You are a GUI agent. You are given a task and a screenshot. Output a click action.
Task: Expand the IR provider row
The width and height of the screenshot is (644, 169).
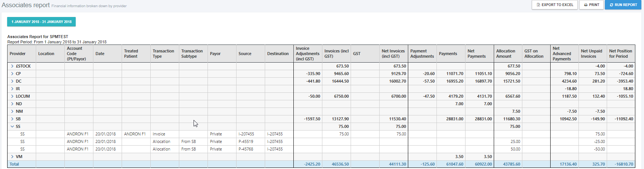point(12,89)
